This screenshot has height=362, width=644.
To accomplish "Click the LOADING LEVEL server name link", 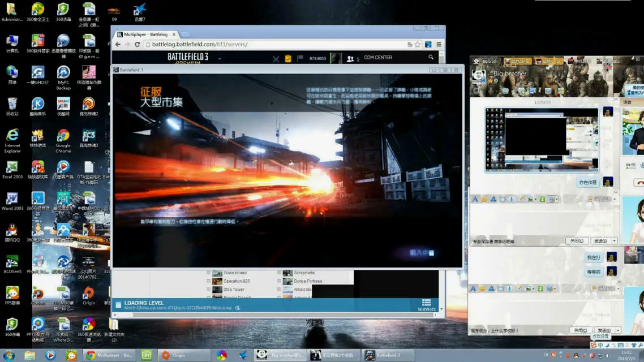I will (178, 308).
